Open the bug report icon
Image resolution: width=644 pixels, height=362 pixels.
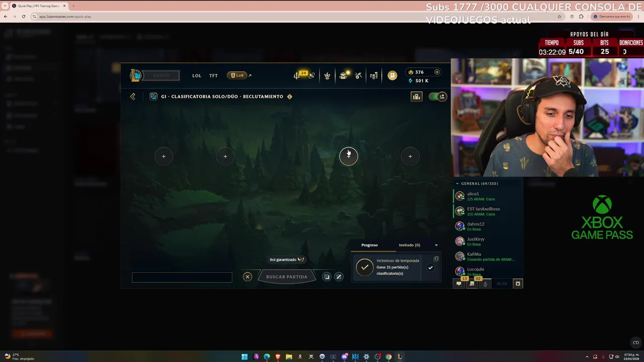[x=518, y=284]
